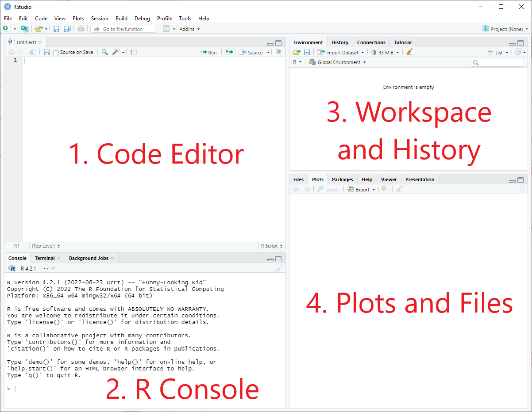Open the Session menu
Screen dimensions: 532x412
(100, 19)
